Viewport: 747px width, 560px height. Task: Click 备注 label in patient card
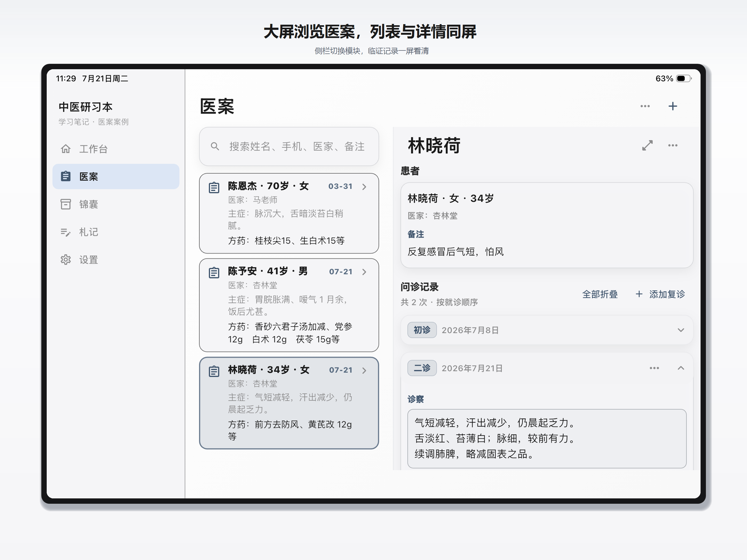[416, 234]
